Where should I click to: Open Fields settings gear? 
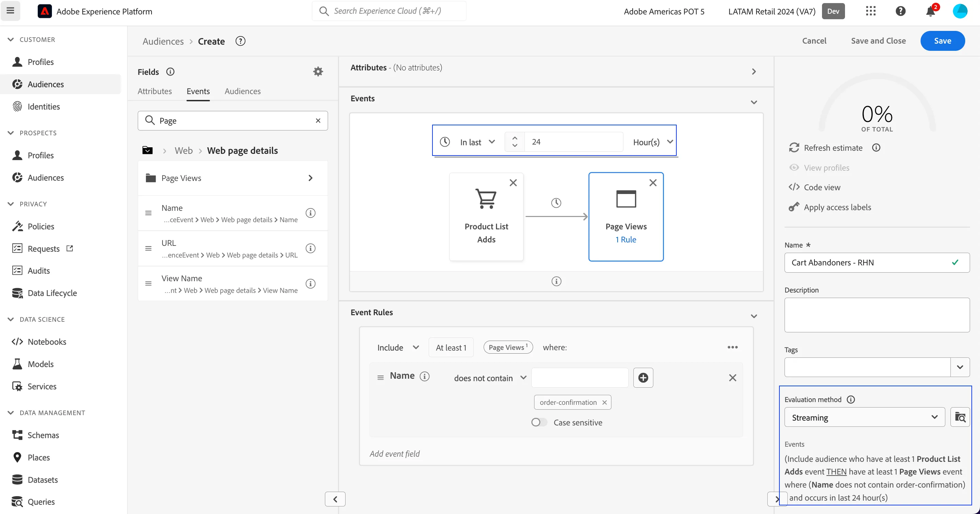318,71
